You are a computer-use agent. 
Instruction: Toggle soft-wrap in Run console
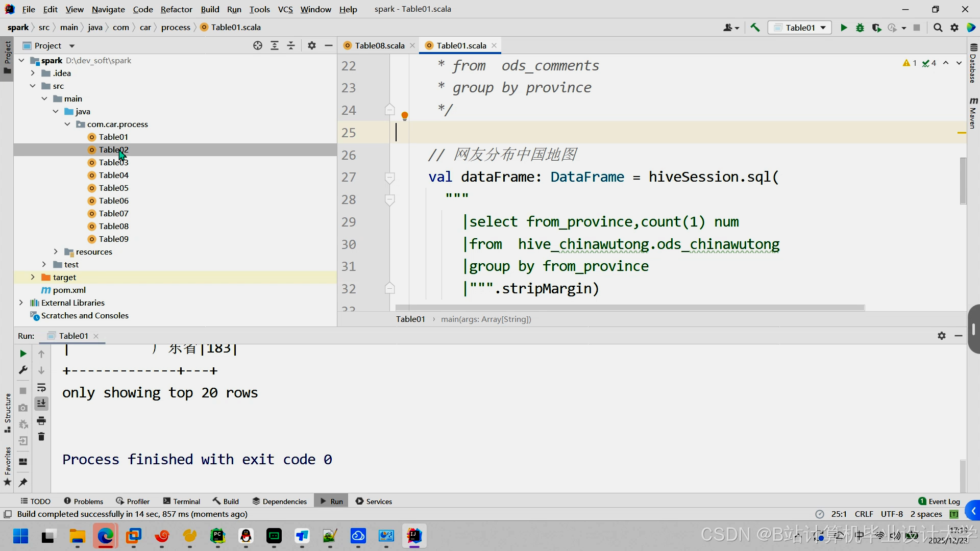[x=41, y=388]
